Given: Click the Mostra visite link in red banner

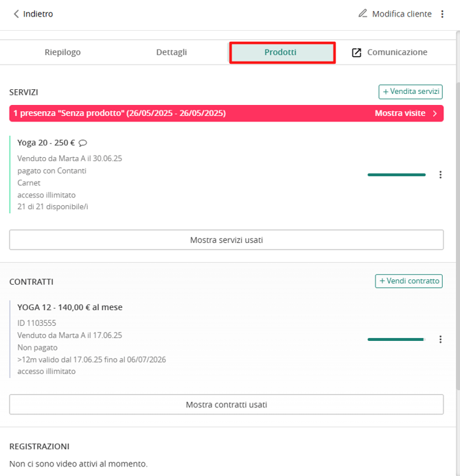Looking at the screenshot, I should (x=400, y=113).
